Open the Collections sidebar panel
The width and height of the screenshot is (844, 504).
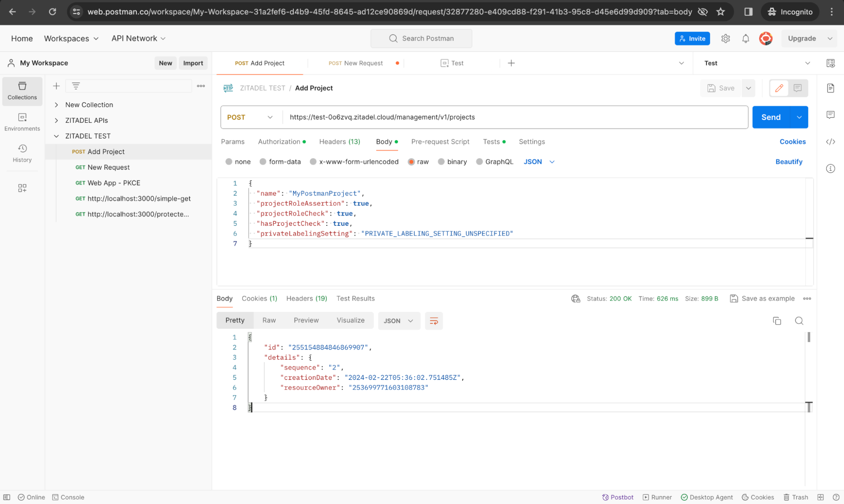coord(22,91)
